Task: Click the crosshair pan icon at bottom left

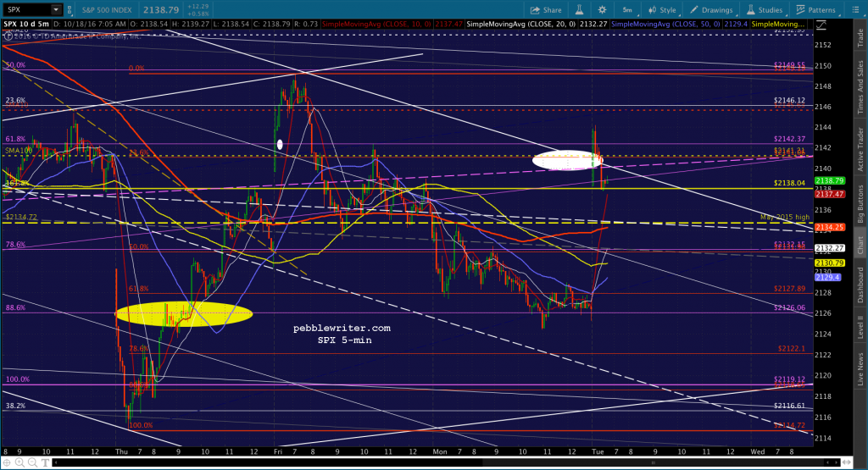Action: coord(8,463)
